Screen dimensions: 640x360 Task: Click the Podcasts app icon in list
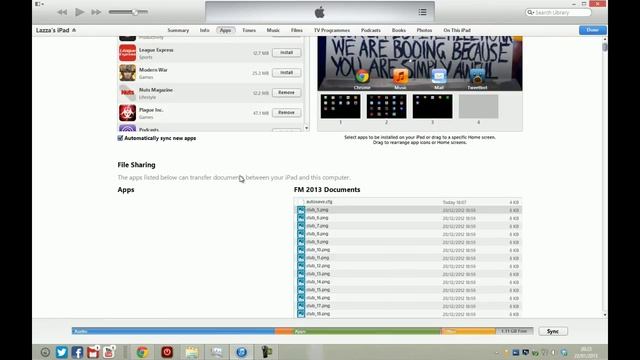point(127,128)
